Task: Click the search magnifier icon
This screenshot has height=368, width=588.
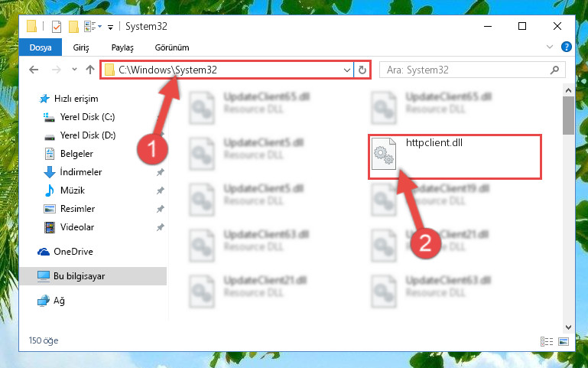Action: [554, 70]
